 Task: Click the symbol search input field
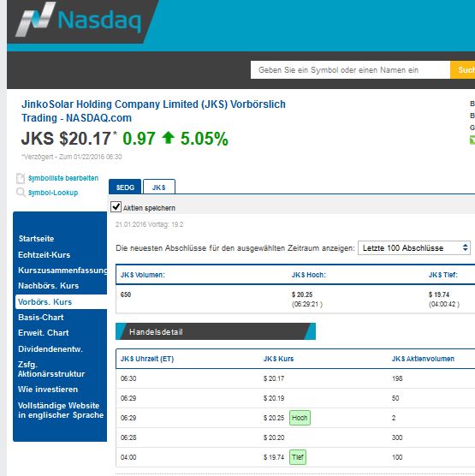tap(350, 70)
